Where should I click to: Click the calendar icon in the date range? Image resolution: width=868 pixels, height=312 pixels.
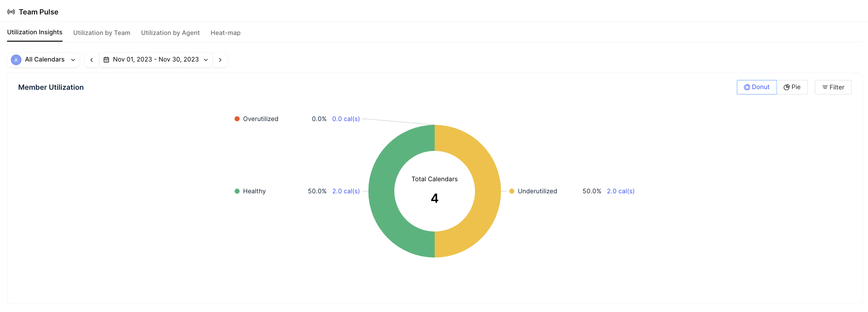106,60
